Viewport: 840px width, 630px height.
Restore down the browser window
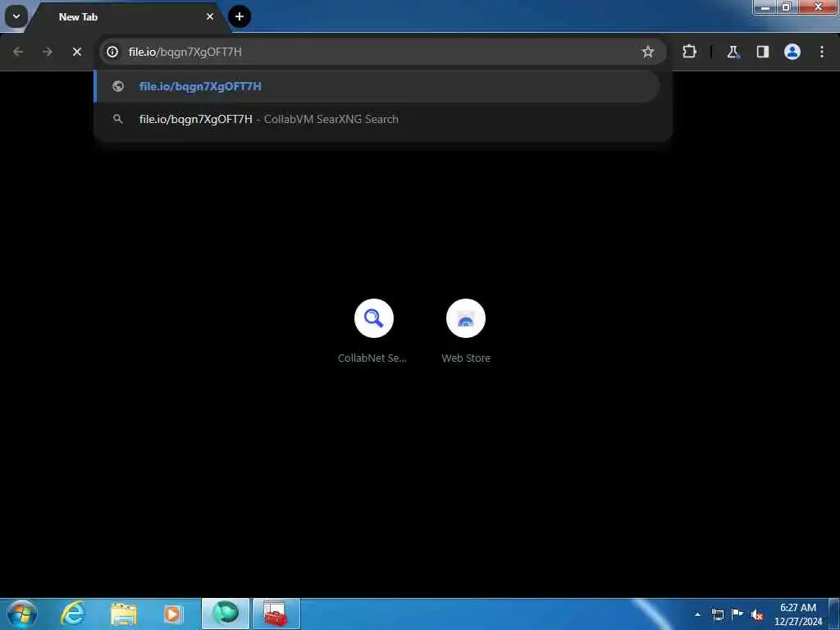[787, 7]
